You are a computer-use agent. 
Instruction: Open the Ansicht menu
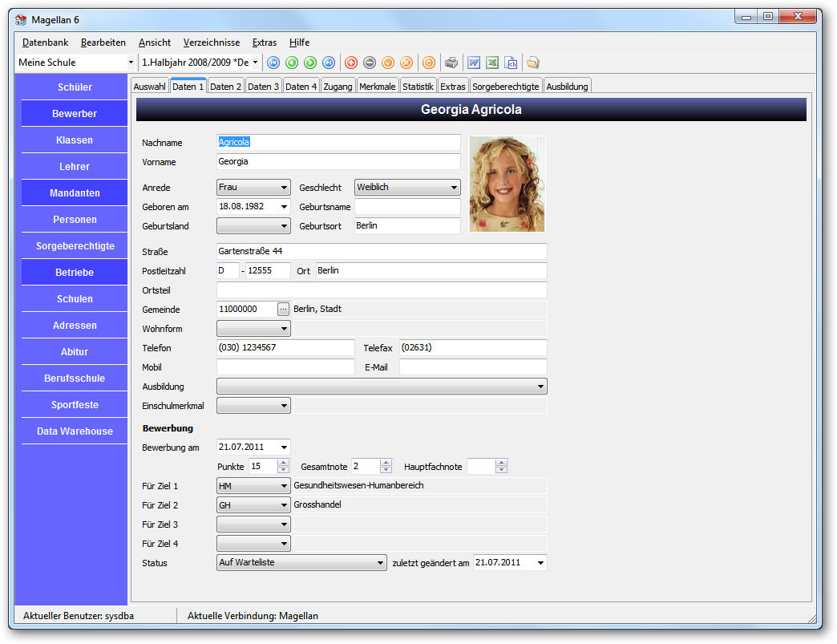[155, 43]
